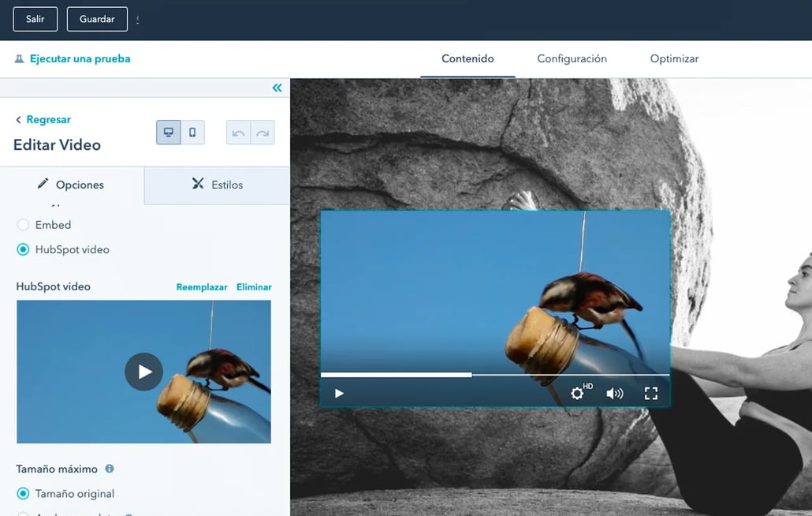Switch to desktop preview icon
Image resolution: width=812 pixels, height=516 pixels.
(x=168, y=133)
